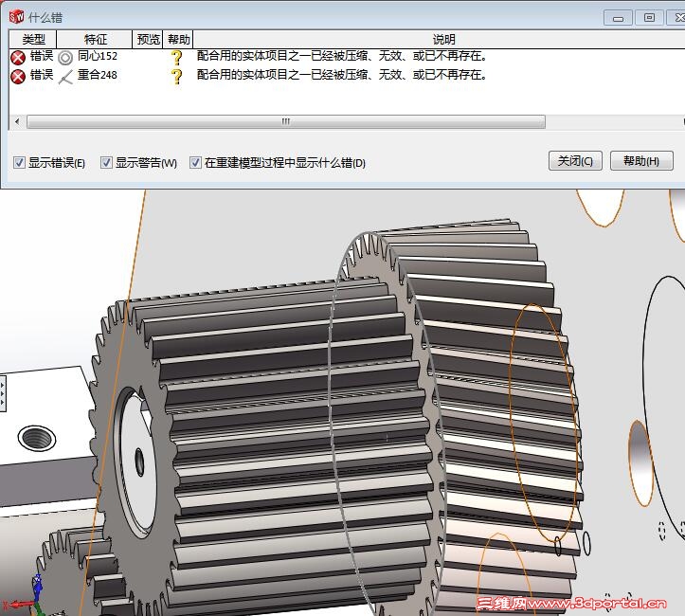Click 错误 type label in 重合248 row
Image resolution: width=685 pixels, height=616 pixels.
tap(42, 75)
